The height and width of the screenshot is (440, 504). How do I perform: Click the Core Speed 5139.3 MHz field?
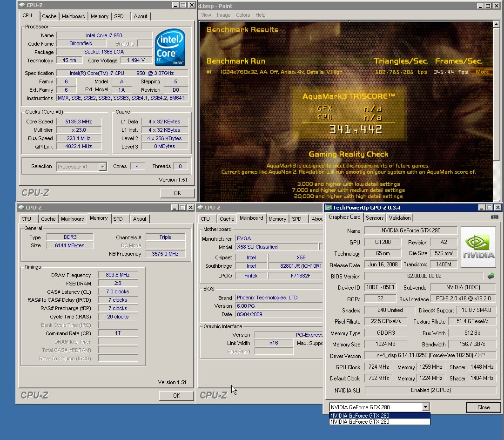point(79,122)
